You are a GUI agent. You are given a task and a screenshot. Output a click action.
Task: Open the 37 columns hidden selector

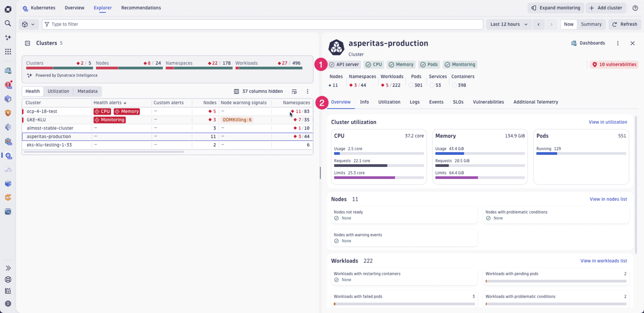coord(258,91)
